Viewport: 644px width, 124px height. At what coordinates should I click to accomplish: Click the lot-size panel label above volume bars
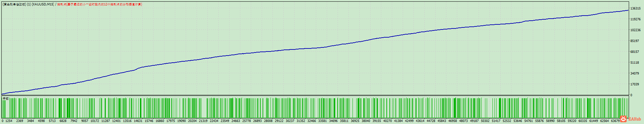tap(6, 99)
